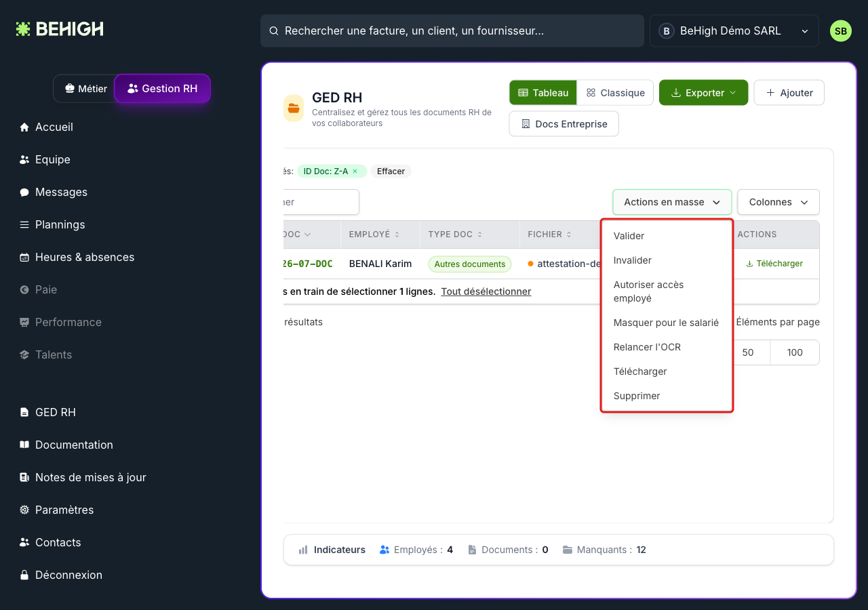Open Heures & absences section
Screen dimensions: 868x610
coord(77,257)
